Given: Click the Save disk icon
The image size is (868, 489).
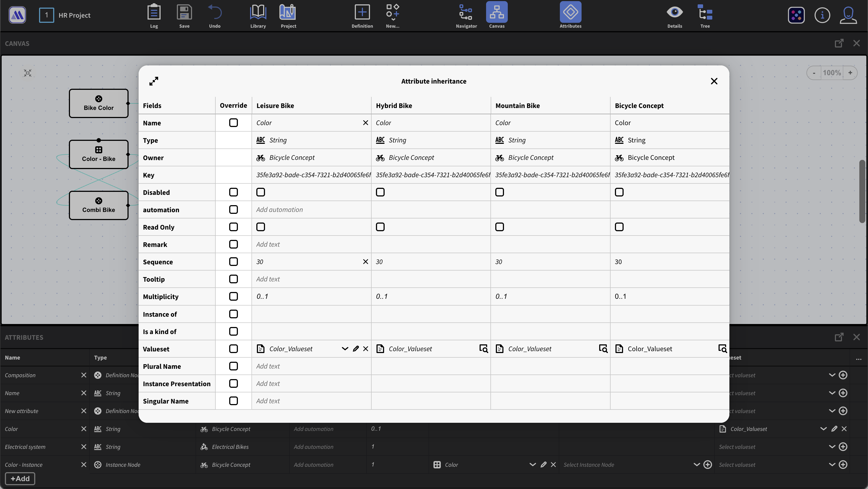Looking at the screenshot, I should pyautogui.click(x=184, y=13).
